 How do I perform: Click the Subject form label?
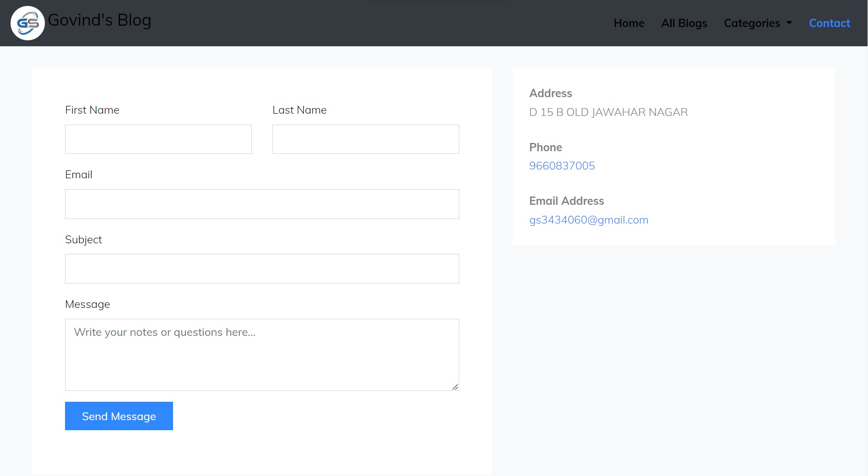pyautogui.click(x=83, y=240)
